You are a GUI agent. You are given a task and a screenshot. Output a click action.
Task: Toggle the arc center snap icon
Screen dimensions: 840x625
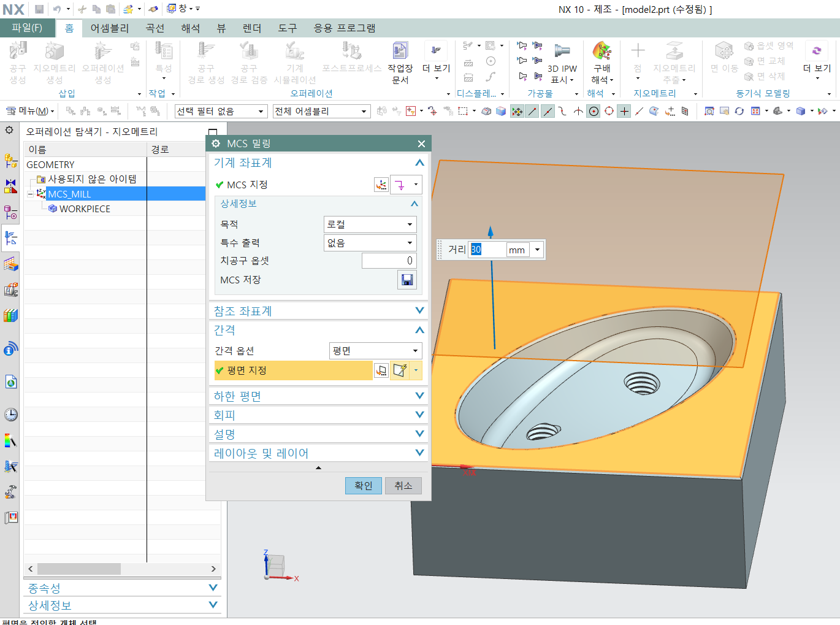(x=594, y=111)
